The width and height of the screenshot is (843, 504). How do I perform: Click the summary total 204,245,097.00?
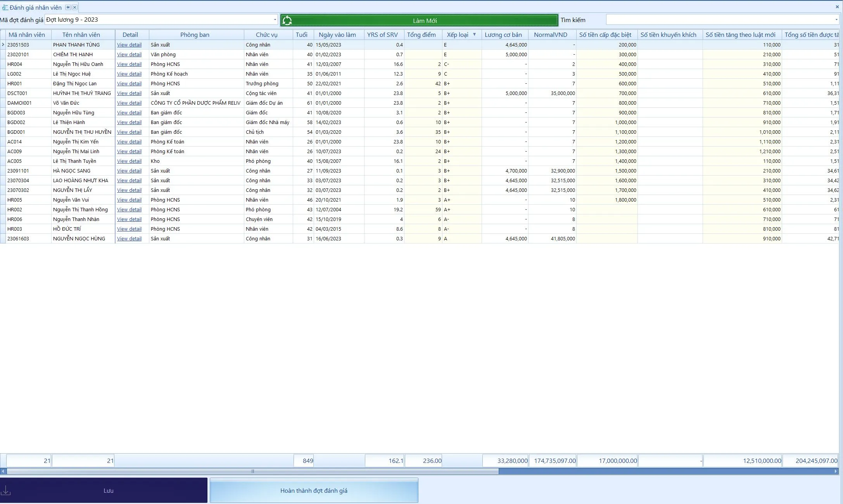[810, 461]
